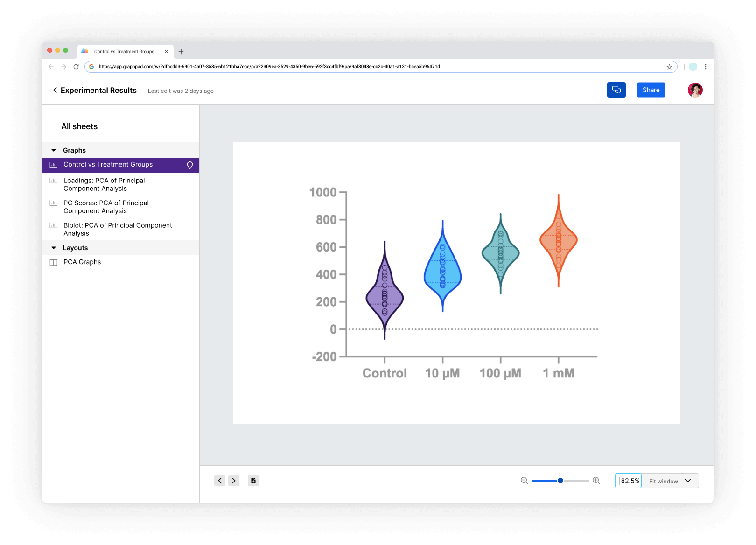The height and width of the screenshot is (545, 756).
Task: Click the export file icon
Action: tap(253, 481)
